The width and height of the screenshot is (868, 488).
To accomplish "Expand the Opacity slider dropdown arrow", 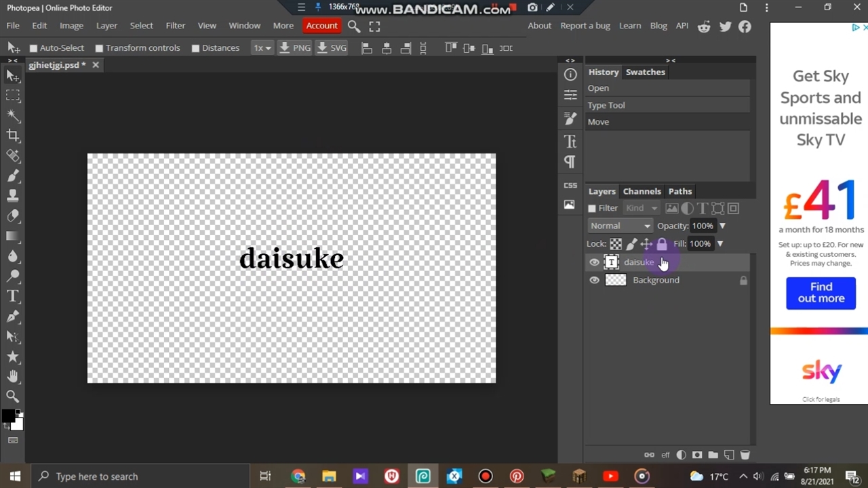I will pyautogui.click(x=722, y=226).
